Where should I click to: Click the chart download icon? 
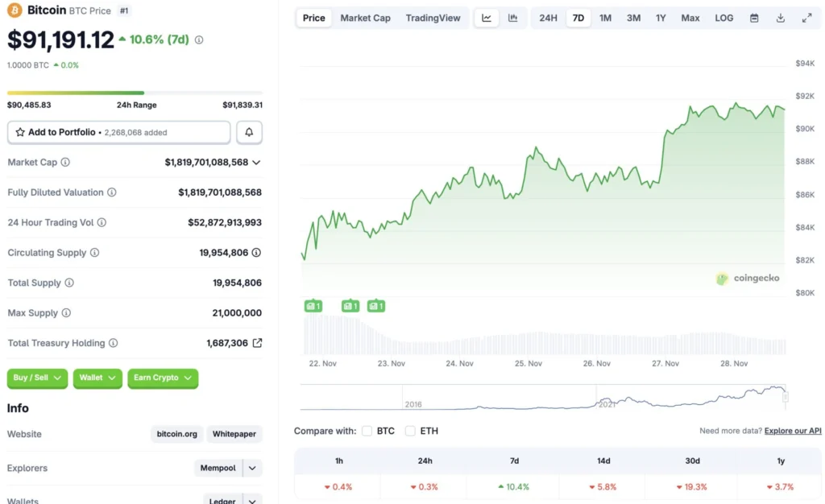(x=780, y=17)
